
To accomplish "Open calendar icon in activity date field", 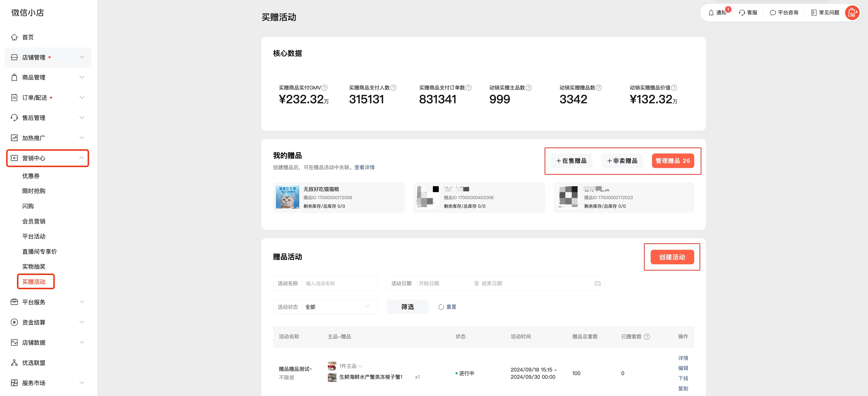I will pos(597,284).
